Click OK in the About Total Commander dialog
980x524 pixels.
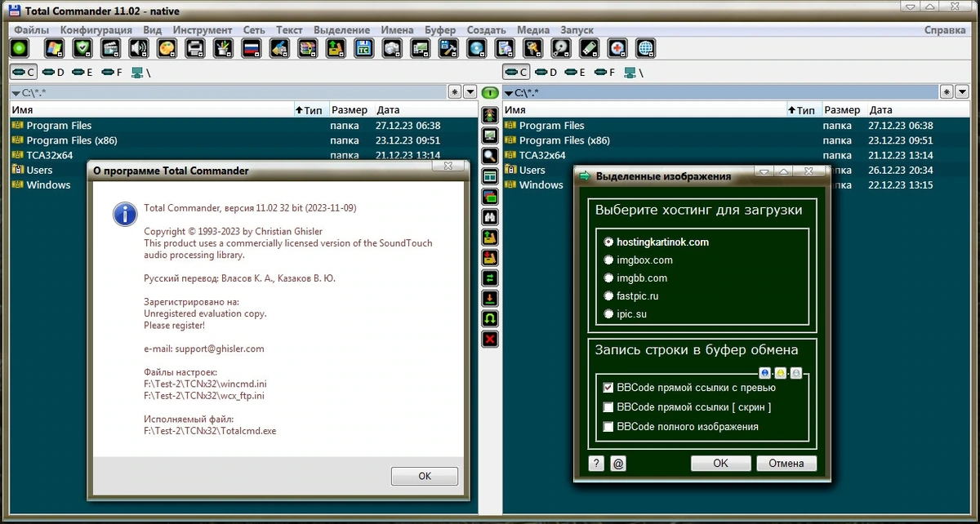tap(425, 476)
